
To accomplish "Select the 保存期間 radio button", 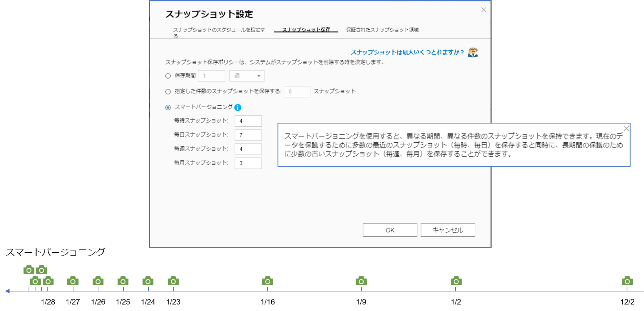I will 168,76.
